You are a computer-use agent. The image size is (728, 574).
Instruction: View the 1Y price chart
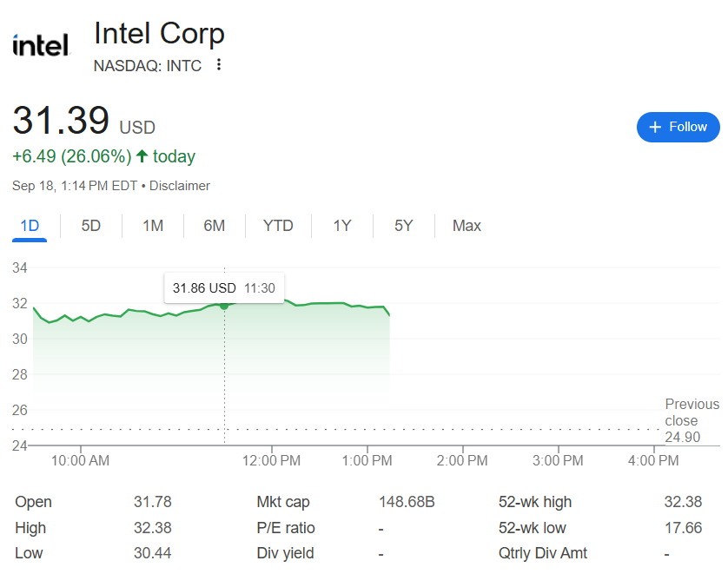pyautogui.click(x=342, y=226)
